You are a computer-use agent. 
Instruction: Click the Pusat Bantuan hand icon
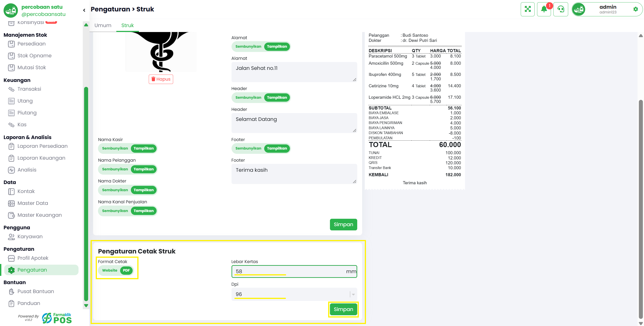click(x=11, y=292)
